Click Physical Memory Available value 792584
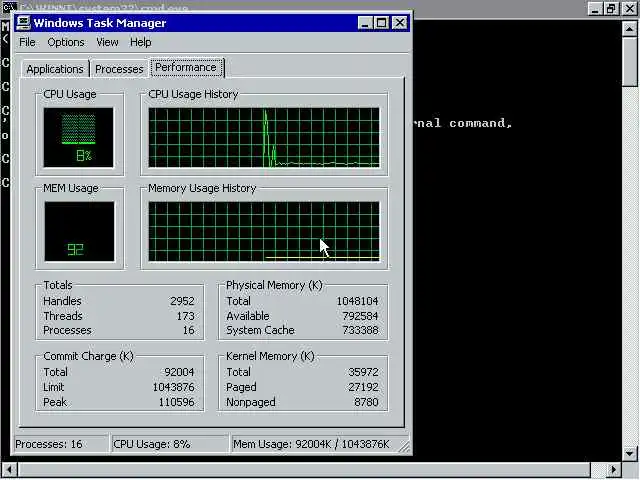The image size is (640, 480). [360, 316]
